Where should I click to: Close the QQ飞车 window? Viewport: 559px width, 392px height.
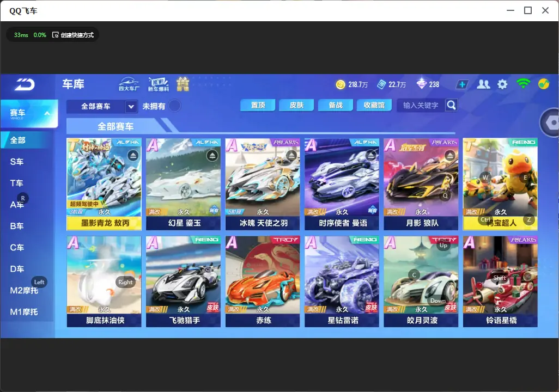[545, 10]
